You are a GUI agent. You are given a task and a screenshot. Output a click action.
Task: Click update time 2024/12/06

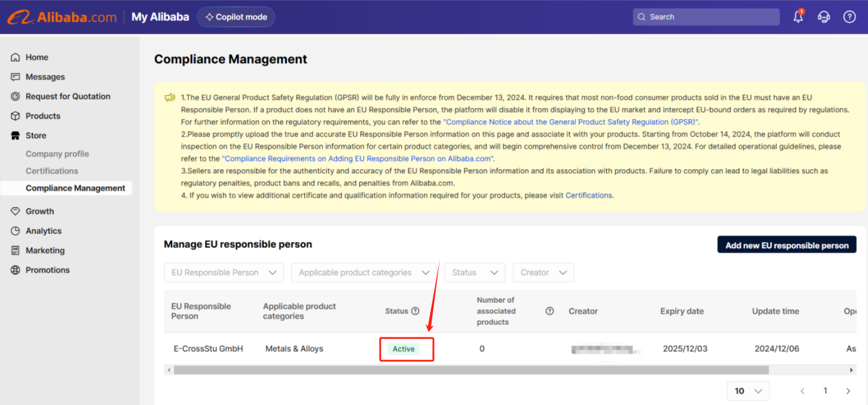pyautogui.click(x=777, y=349)
